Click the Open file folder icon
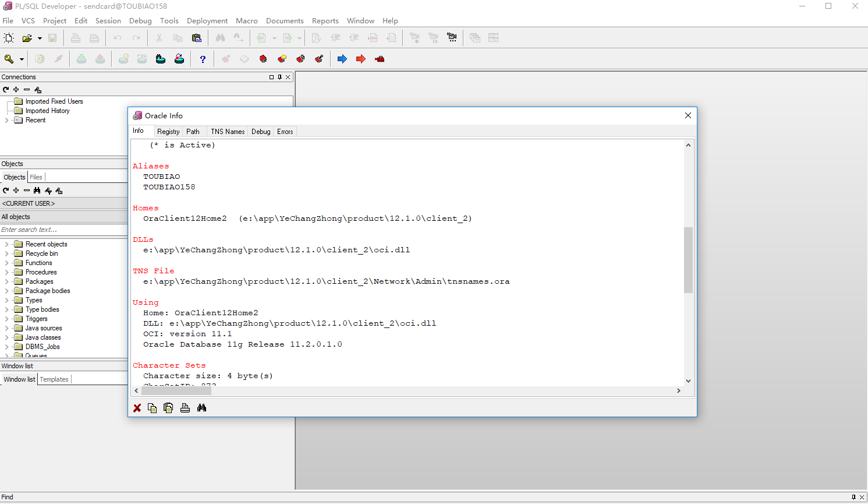Screen dimensions: 868x504 click(x=27, y=38)
